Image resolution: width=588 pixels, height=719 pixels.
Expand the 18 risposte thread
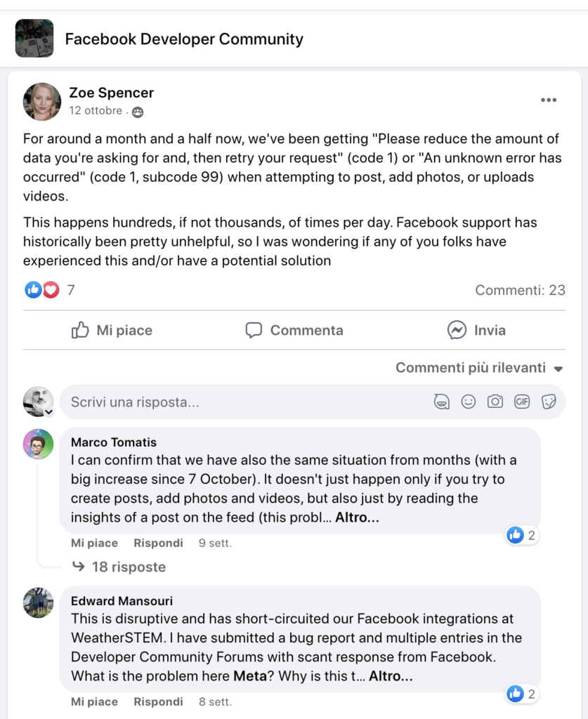click(129, 567)
